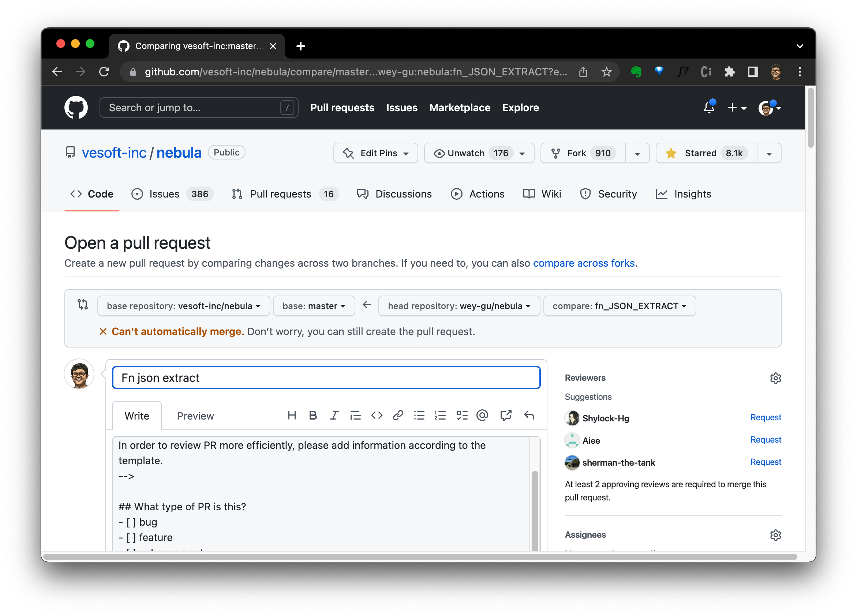Screen dimensions: 857x616
Task: Open repository Pull requests tab
Action: [285, 194]
